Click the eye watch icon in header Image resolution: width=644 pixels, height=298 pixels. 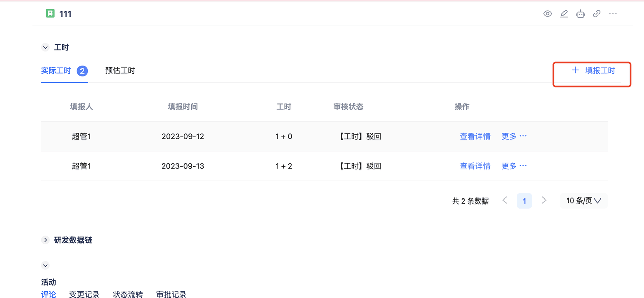548,14
